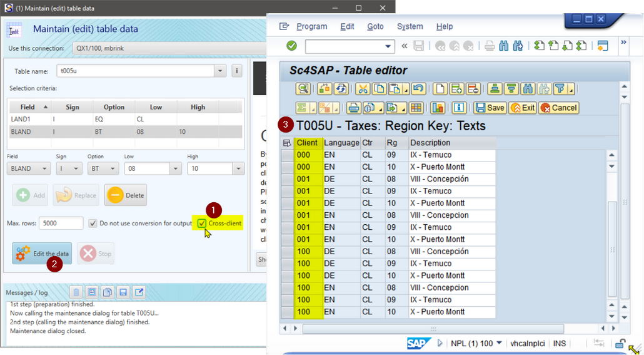Open the Table name combo box arrow
644x355 pixels.
pos(219,71)
